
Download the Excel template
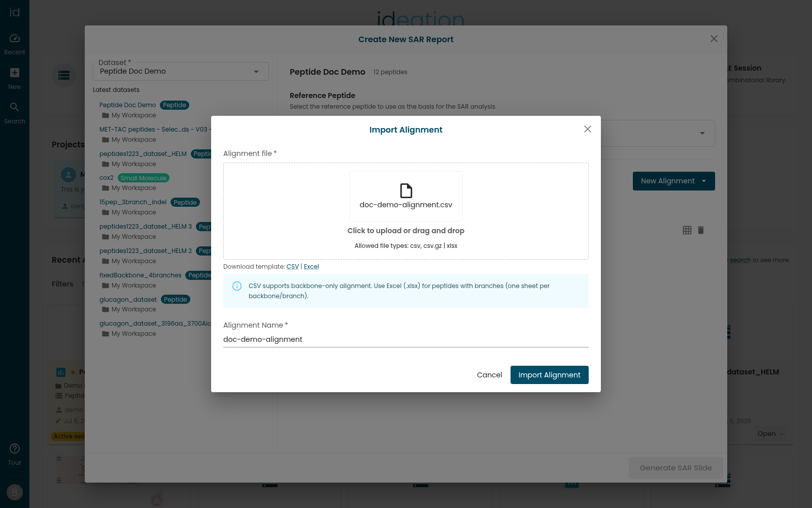312,267
